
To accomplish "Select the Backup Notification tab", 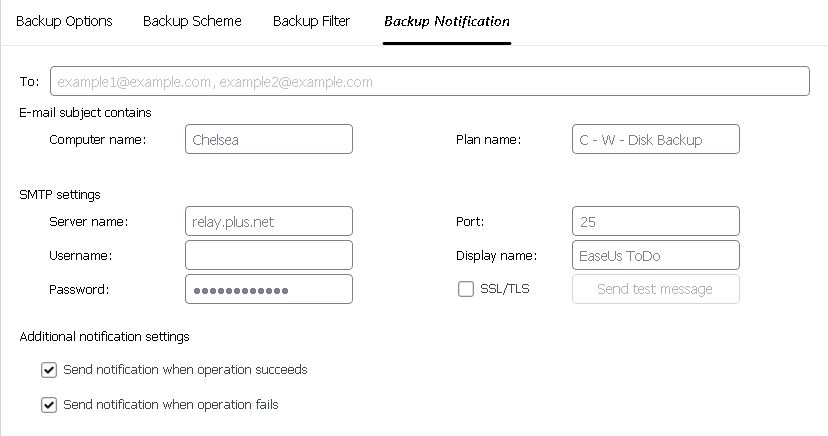I will [447, 21].
